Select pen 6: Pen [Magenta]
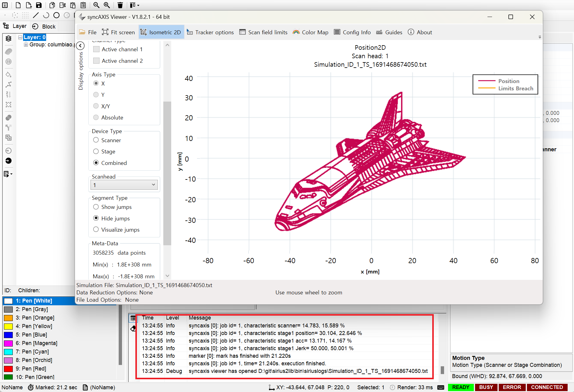The width and height of the screenshot is (574, 392). (36, 343)
